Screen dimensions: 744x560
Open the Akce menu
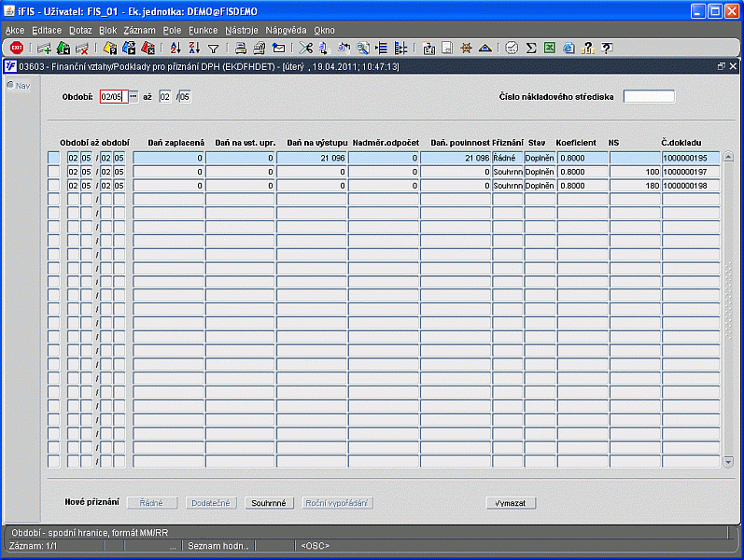(x=15, y=31)
